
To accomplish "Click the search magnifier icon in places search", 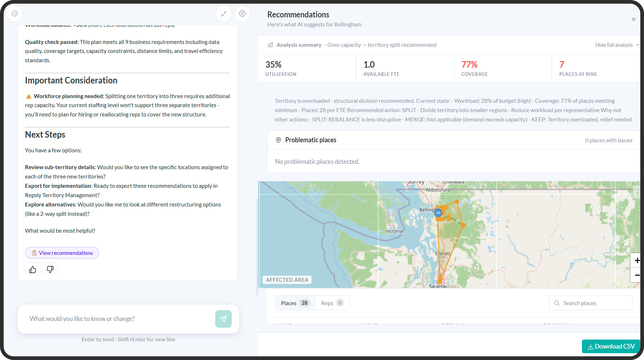I will [x=556, y=303].
